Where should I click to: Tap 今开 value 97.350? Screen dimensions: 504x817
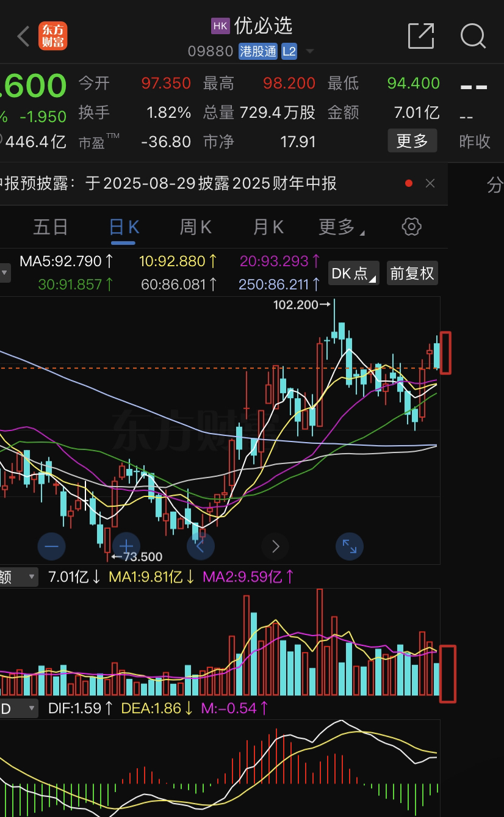click(x=166, y=83)
